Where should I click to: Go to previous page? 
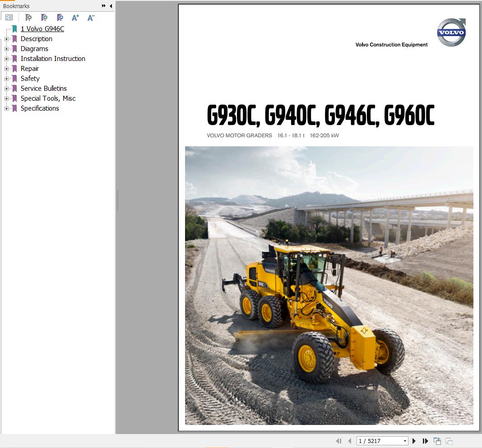click(x=349, y=441)
